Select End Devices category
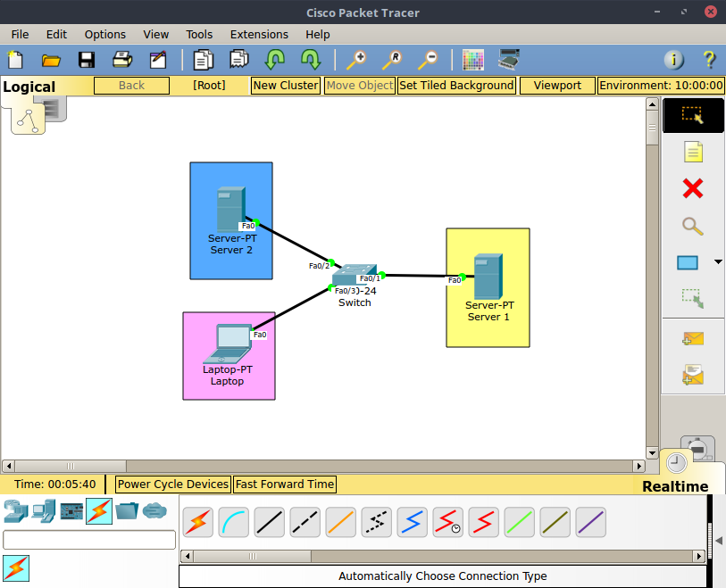Image resolution: width=726 pixels, height=588 pixels. (x=44, y=511)
